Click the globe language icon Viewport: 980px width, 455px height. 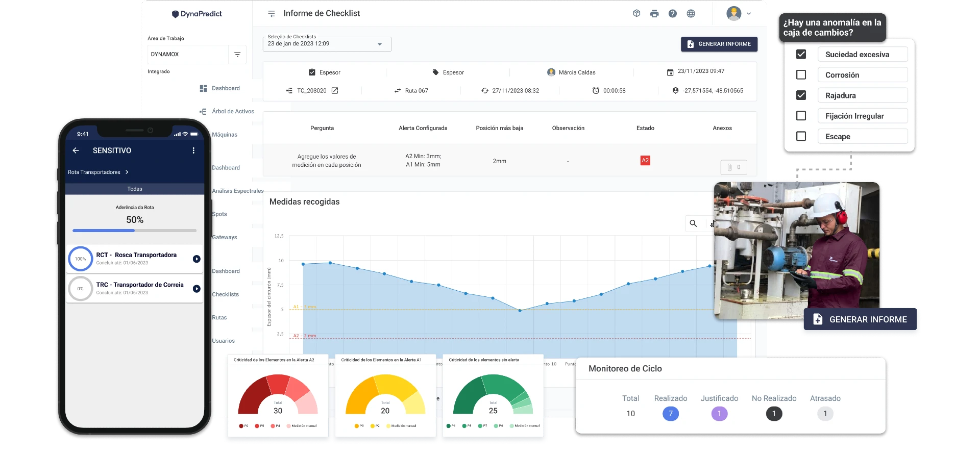pyautogui.click(x=691, y=14)
